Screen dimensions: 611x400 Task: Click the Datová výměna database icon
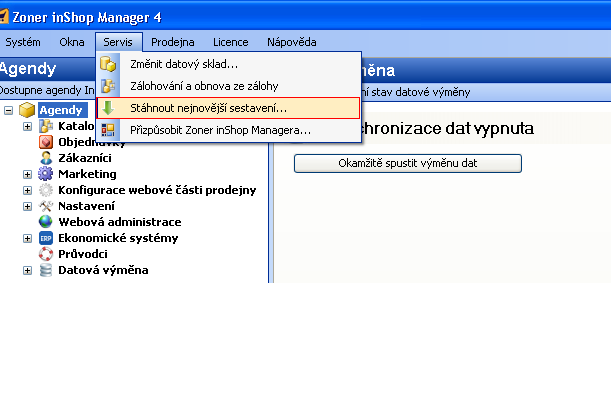[x=46, y=270]
